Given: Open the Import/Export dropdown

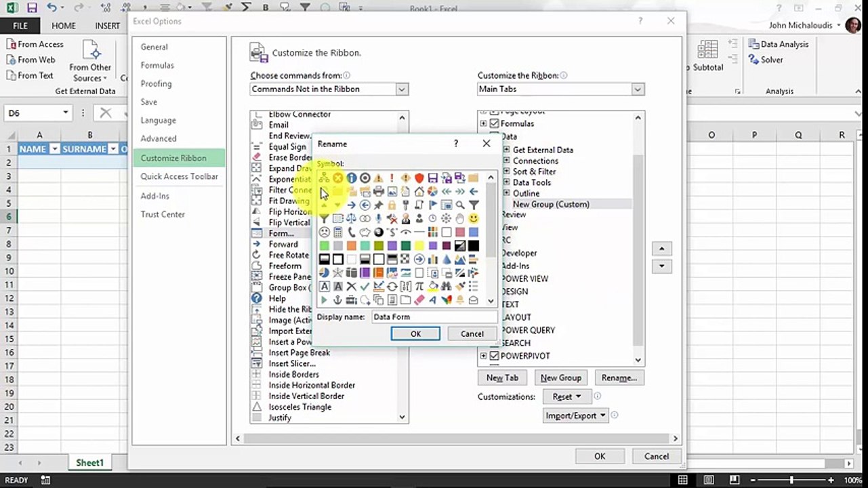Looking at the screenshot, I should point(576,415).
